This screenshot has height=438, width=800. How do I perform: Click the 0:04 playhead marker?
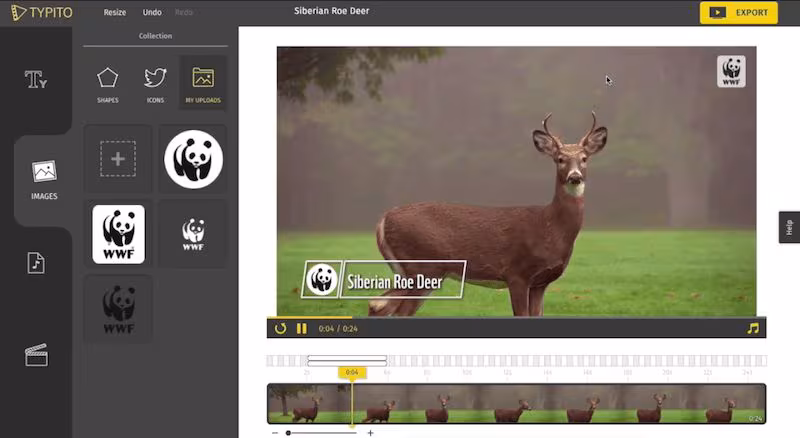coord(352,373)
